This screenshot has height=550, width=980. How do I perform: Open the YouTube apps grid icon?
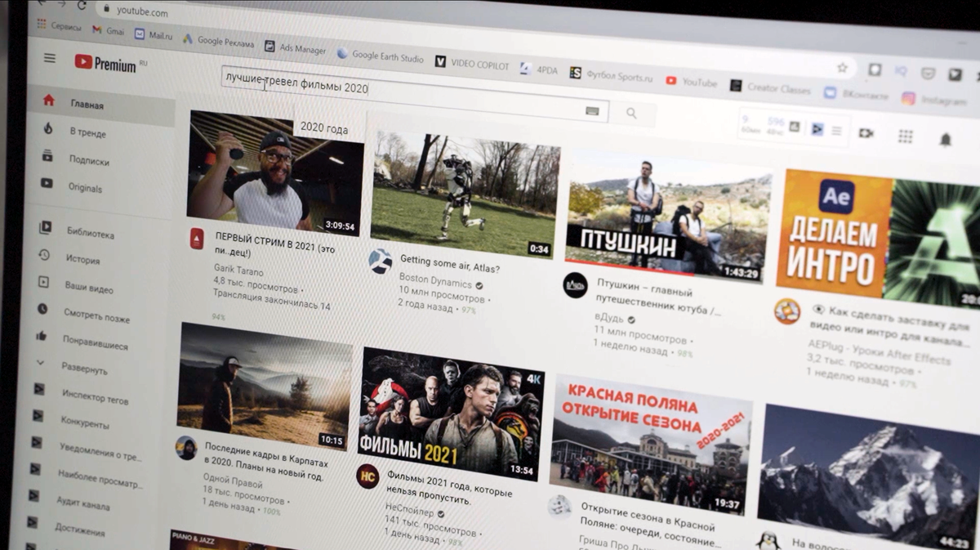coord(905,136)
